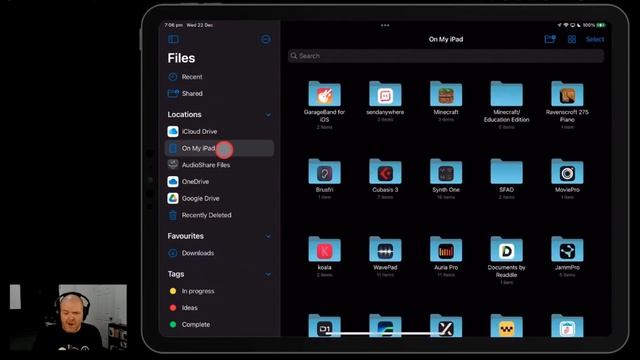Image resolution: width=640 pixels, height=360 pixels.
Task: Click the On My iPad title
Action: tap(446, 39)
